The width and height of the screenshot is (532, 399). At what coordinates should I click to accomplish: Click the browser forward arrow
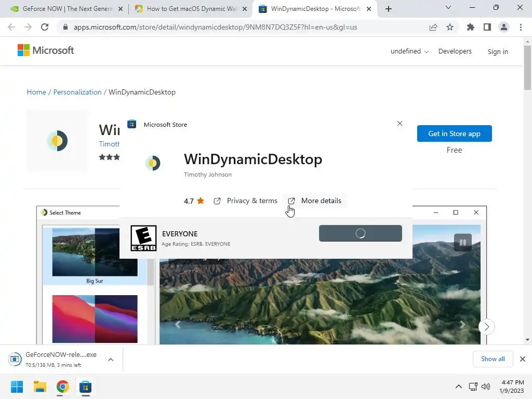pos(28,27)
